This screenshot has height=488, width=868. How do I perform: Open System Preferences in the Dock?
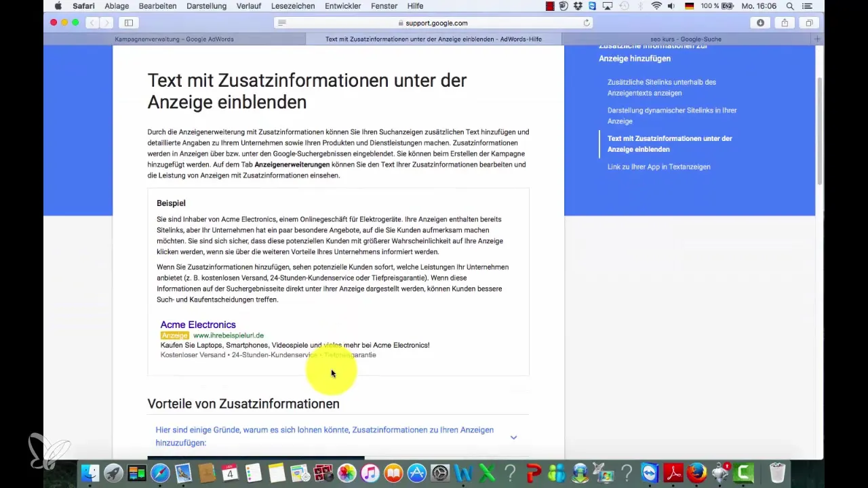440,472
